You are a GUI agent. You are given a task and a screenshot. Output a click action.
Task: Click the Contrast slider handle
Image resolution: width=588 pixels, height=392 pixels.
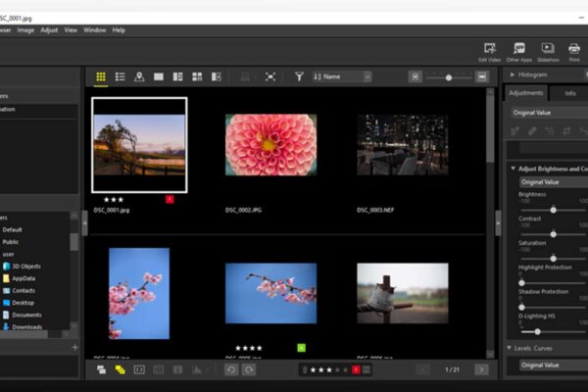(x=553, y=234)
